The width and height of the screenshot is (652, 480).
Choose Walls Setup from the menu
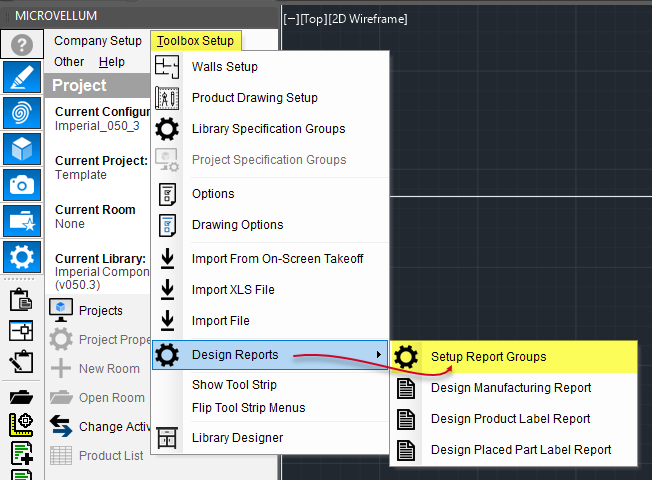[x=270, y=67]
